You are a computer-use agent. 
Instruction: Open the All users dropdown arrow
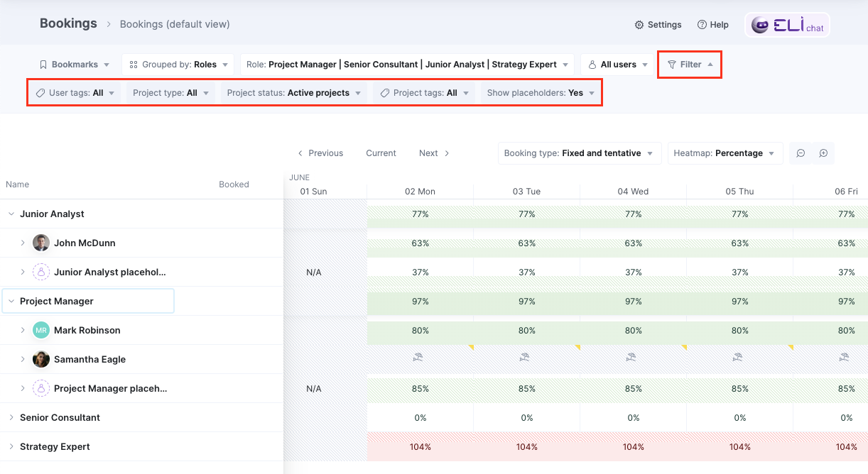[645, 65]
